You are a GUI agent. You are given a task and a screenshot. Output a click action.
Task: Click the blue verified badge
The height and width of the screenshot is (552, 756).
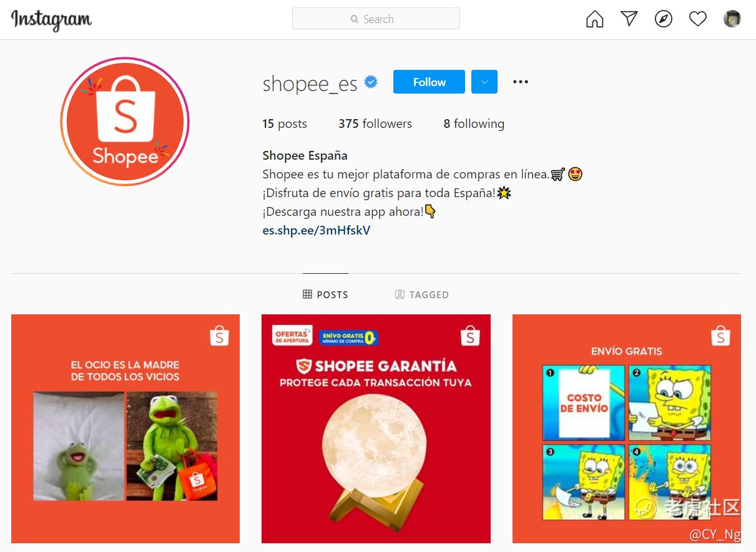[x=371, y=82]
